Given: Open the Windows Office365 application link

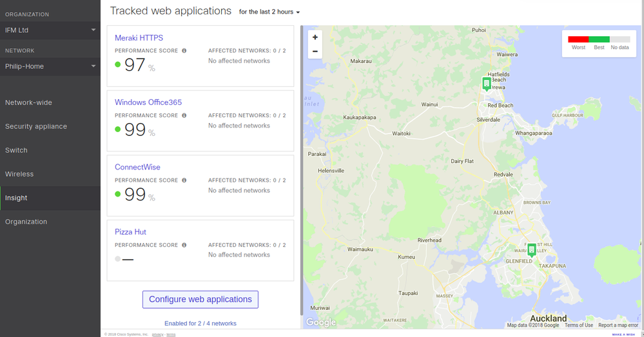Looking at the screenshot, I should (x=148, y=102).
